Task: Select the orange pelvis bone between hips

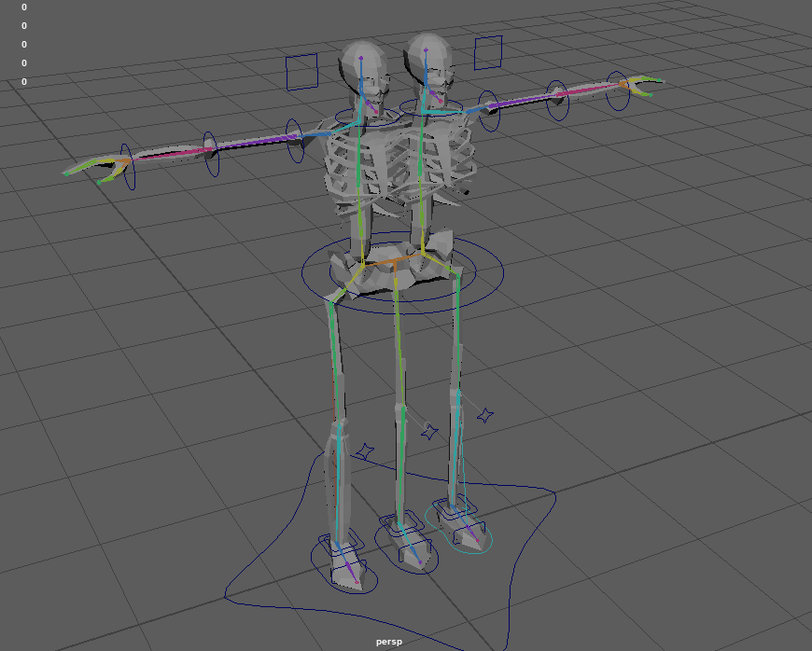Action: coord(393,260)
